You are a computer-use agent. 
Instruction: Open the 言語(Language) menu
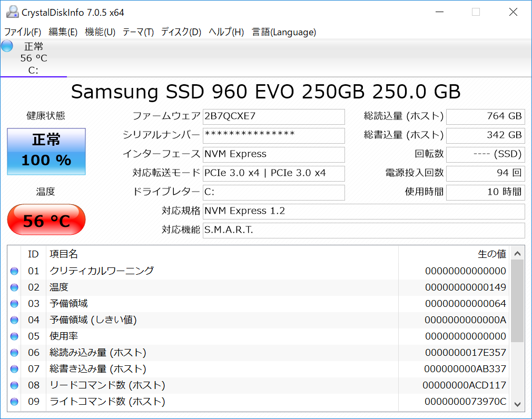tap(284, 32)
